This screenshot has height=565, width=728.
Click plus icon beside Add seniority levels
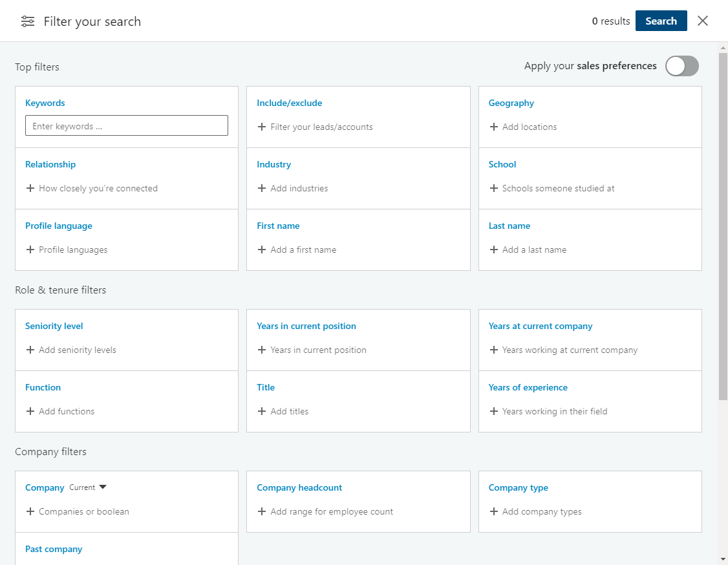point(30,350)
